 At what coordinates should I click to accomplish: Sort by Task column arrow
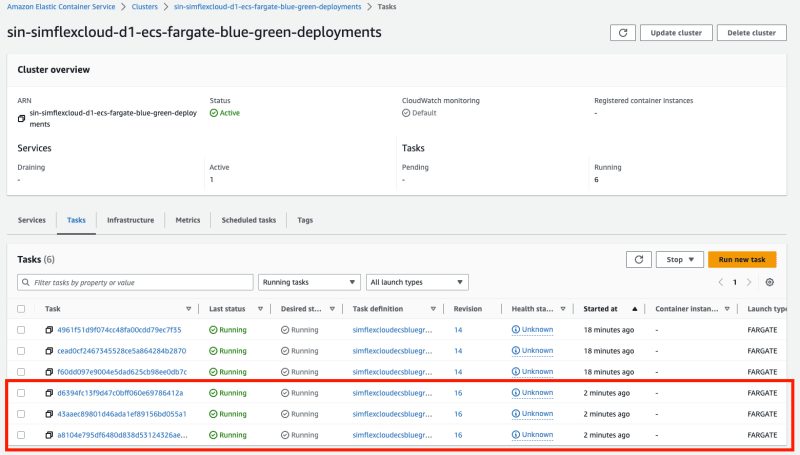189,309
